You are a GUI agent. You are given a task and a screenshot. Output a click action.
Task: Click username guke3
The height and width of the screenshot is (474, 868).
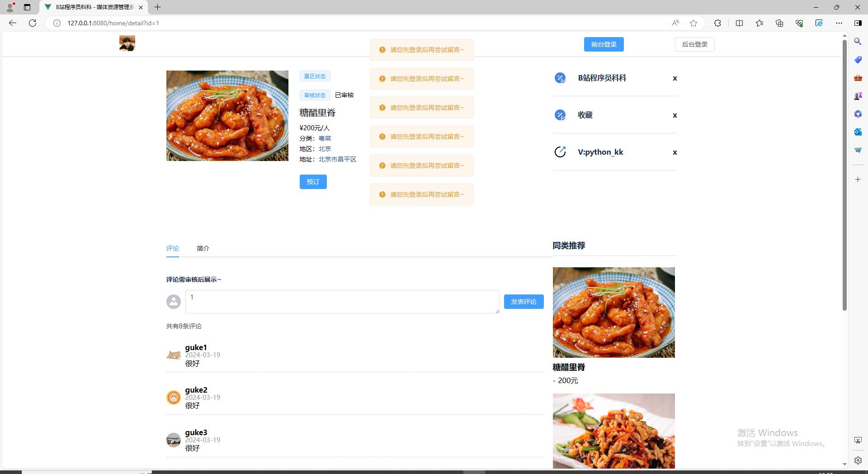point(196,432)
